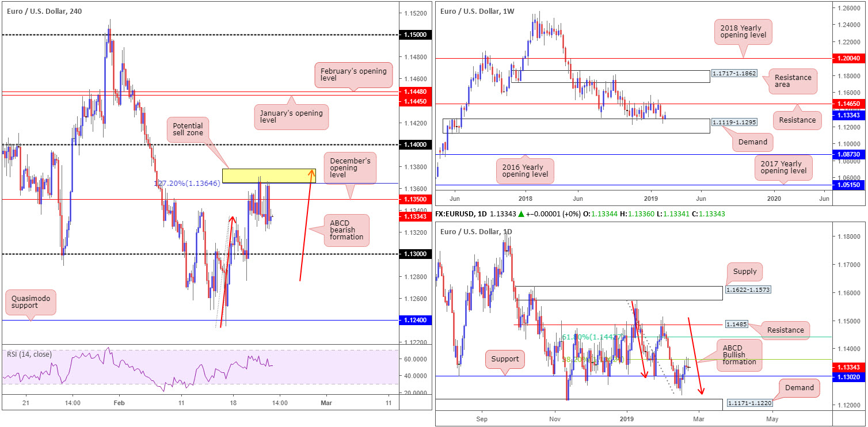The image size is (868, 427).
Task: Select the 'Resistance' callout on the daily chart
Action: [785, 330]
